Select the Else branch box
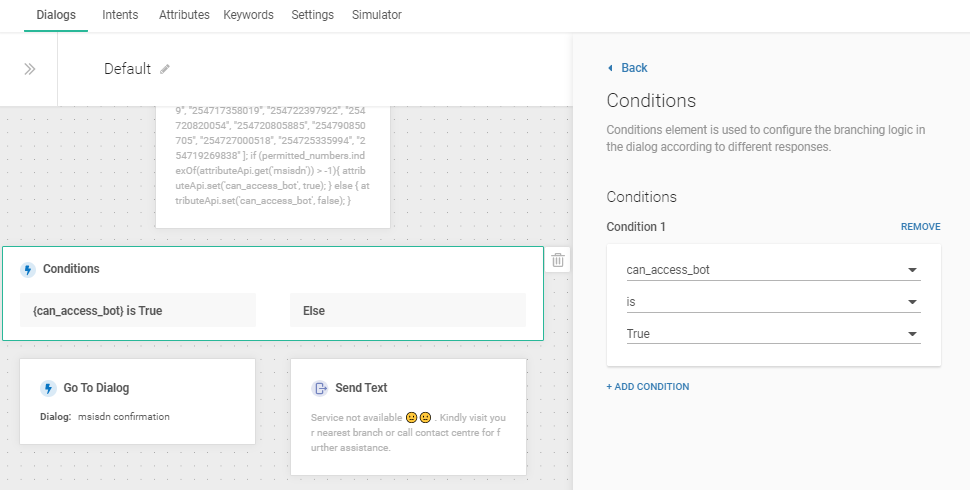 [407, 310]
